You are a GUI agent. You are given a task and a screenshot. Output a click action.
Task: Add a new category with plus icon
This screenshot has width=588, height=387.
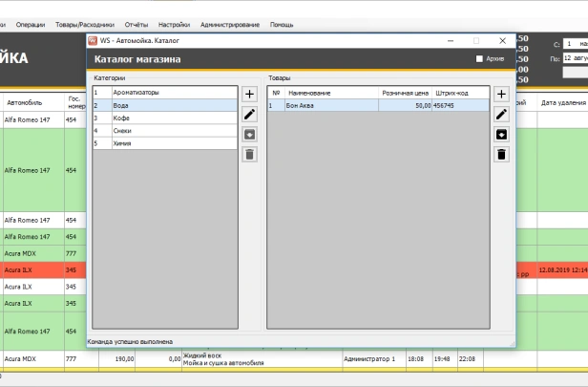pyautogui.click(x=249, y=95)
